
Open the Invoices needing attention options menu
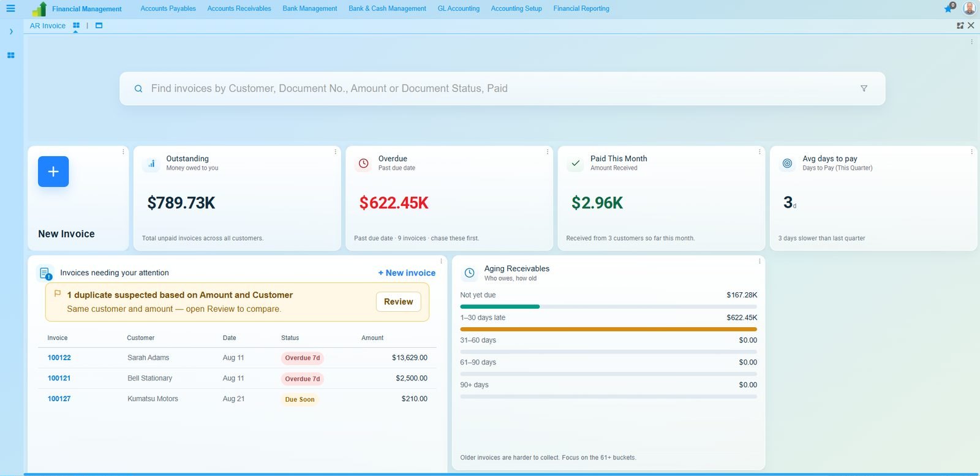tap(441, 262)
